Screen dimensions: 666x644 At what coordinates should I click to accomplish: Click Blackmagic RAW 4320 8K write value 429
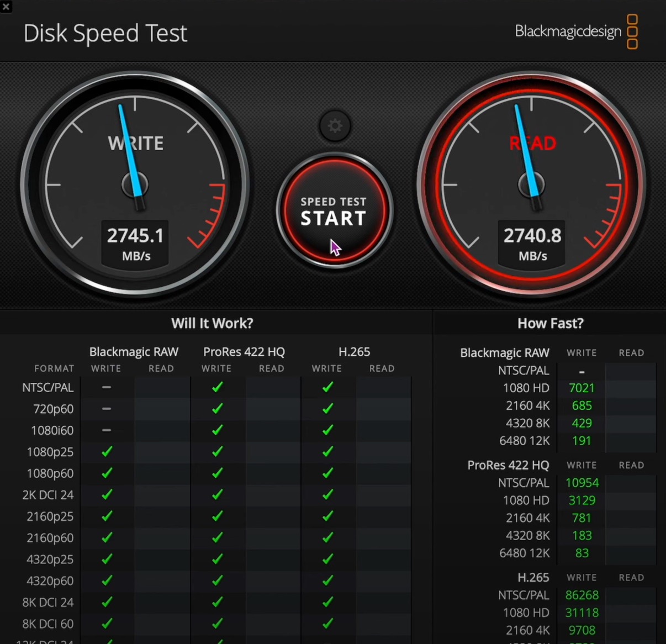(582, 424)
